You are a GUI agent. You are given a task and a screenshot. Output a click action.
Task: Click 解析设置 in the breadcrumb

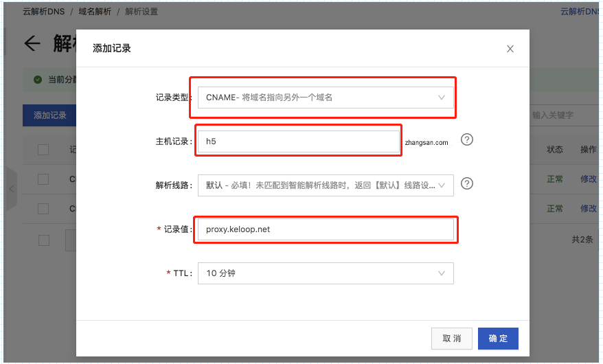coord(141,12)
